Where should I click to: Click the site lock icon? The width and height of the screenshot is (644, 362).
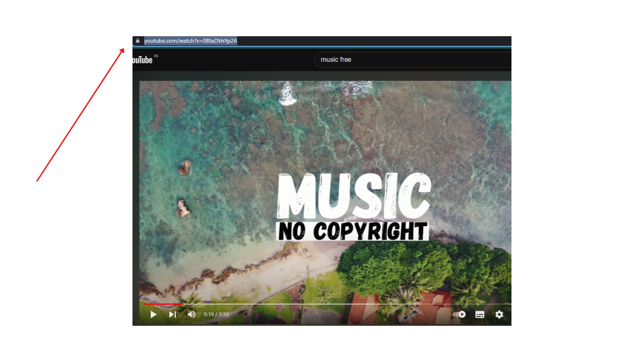(138, 41)
